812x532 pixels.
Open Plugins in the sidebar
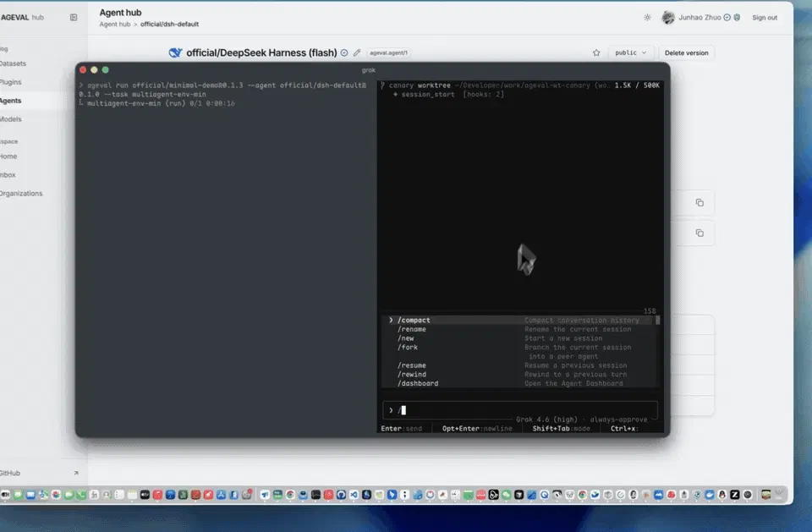tap(10, 82)
